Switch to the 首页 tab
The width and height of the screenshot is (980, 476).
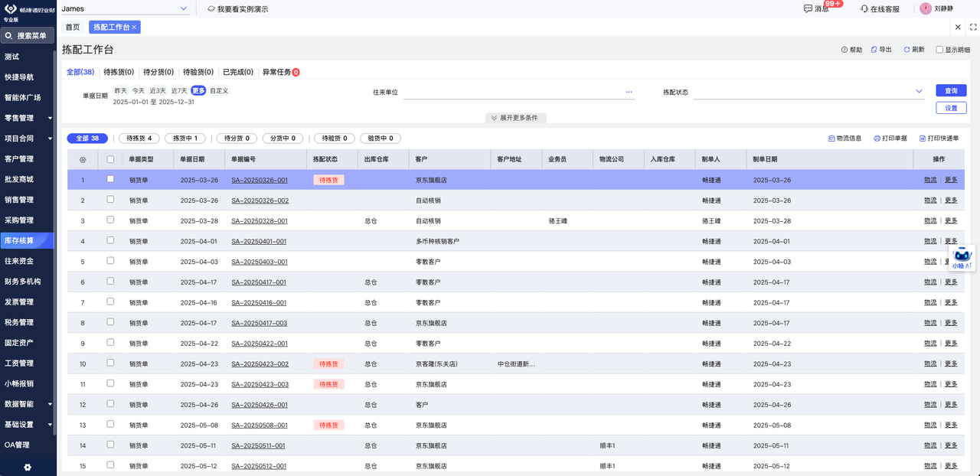click(72, 27)
